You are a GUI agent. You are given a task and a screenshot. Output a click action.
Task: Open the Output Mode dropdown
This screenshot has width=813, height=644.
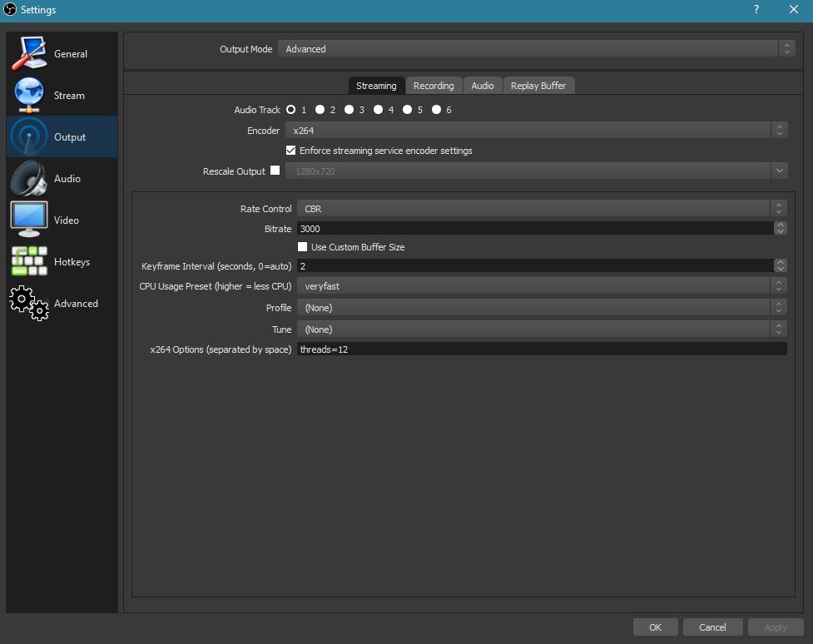click(x=536, y=49)
